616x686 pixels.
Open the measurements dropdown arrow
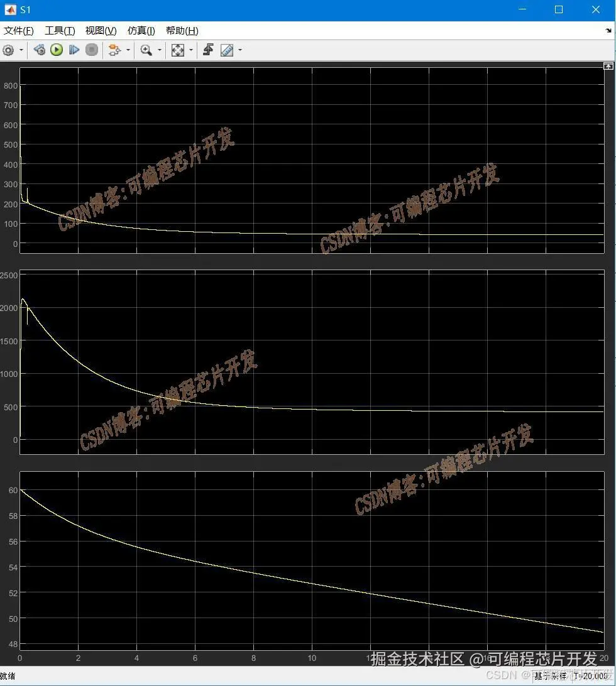[240, 50]
